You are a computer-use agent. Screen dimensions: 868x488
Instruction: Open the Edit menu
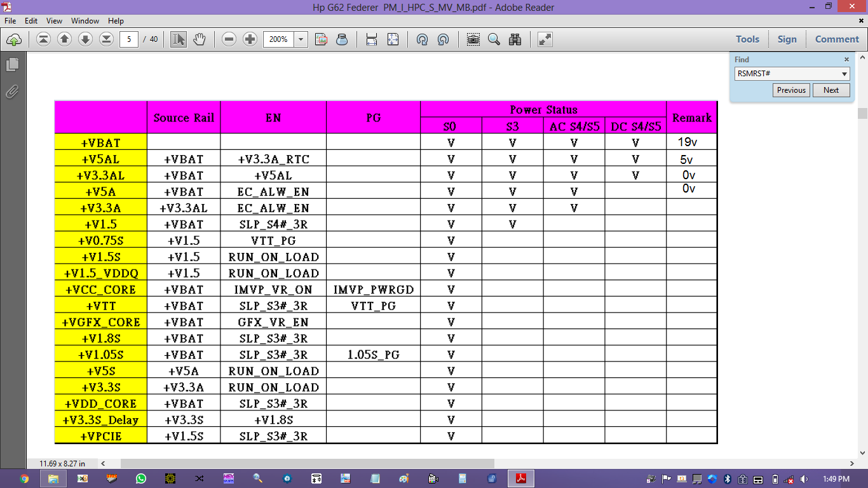(31, 21)
